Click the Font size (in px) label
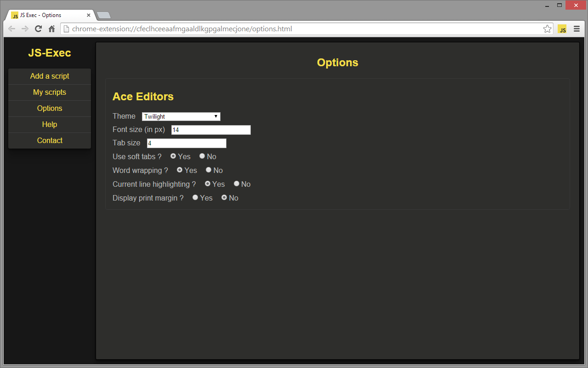The image size is (588, 368). 139,130
